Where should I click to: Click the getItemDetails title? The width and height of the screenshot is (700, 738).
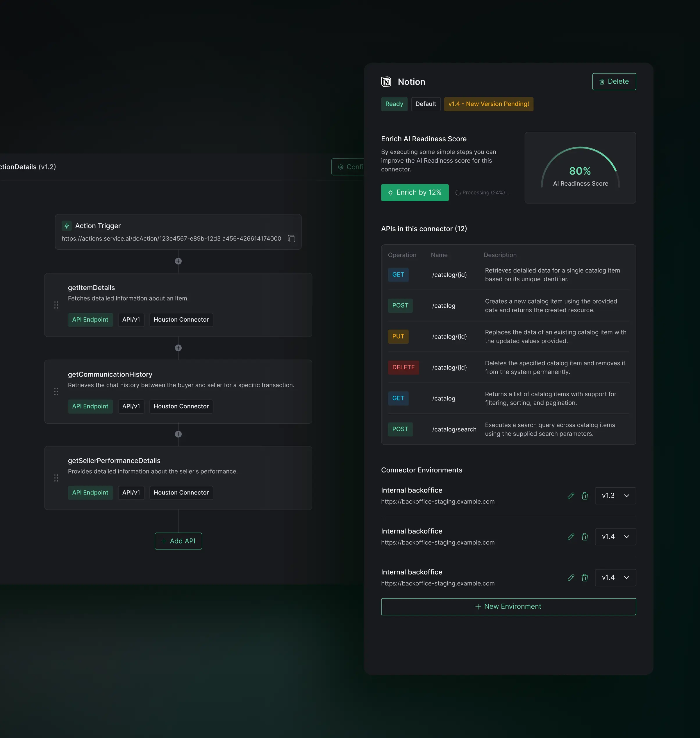91,288
